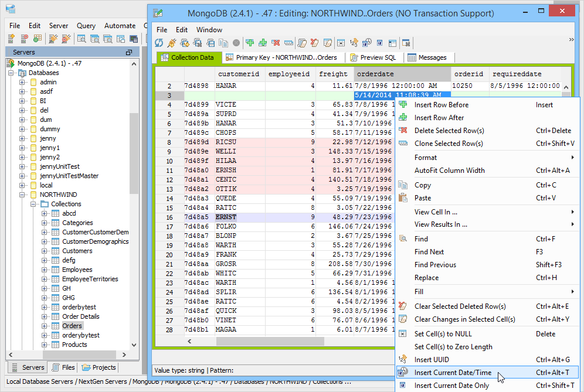Switch to Primary Key - NORTHWIND..Orders tab

click(281, 57)
